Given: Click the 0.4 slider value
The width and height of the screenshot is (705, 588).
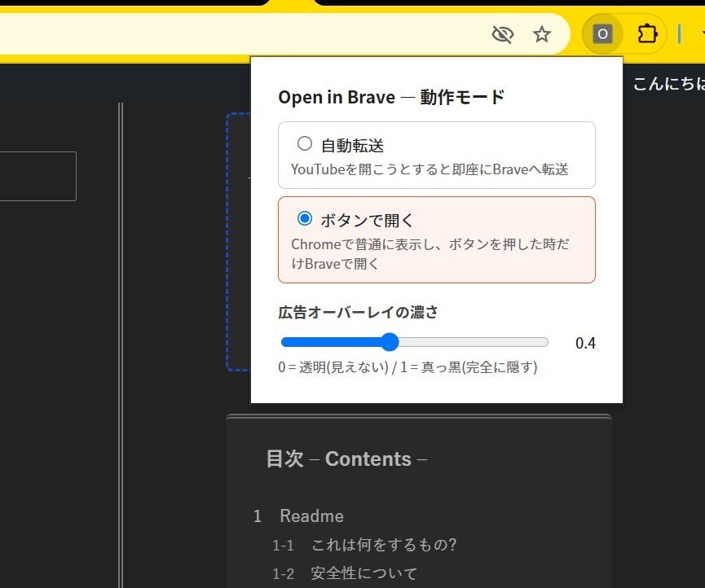Looking at the screenshot, I should (x=585, y=343).
